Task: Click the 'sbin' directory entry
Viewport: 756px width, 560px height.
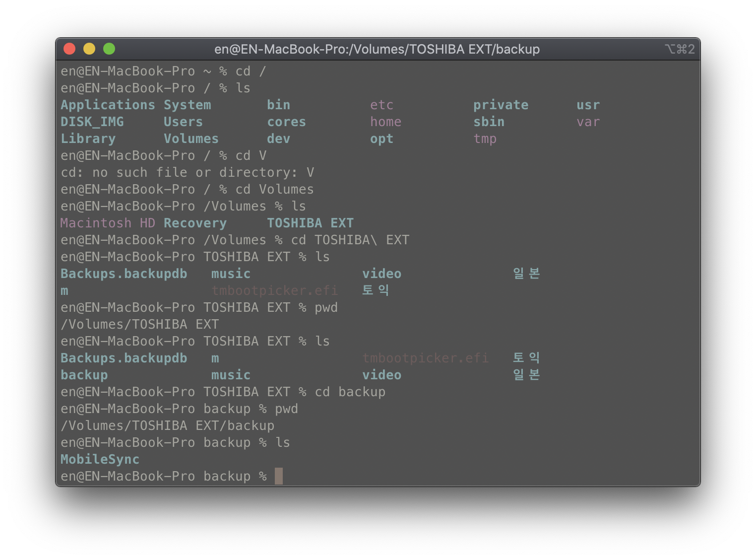Action: coord(489,122)
